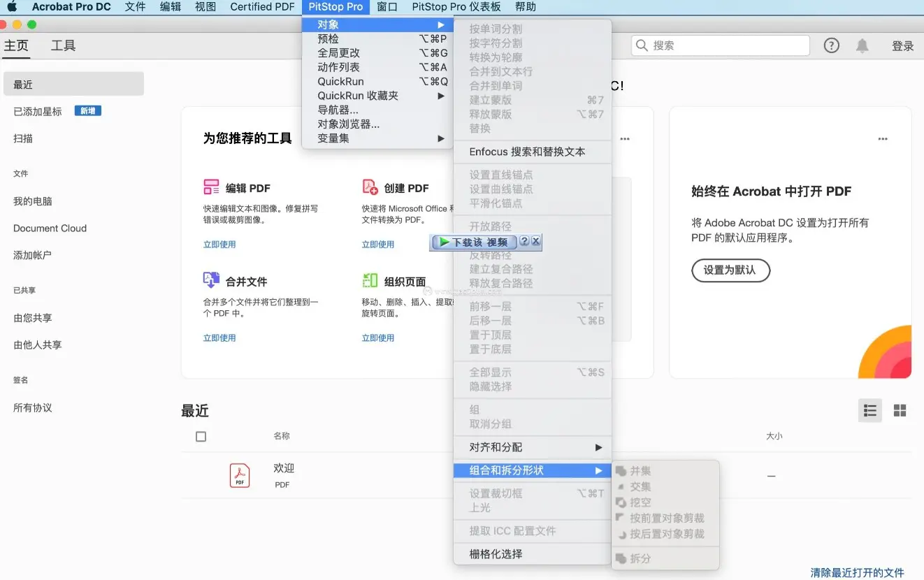The image size is (924, 580).
Task: Open the Certified PDF menu
Action: pyautogui.click(x=262, y=7)
